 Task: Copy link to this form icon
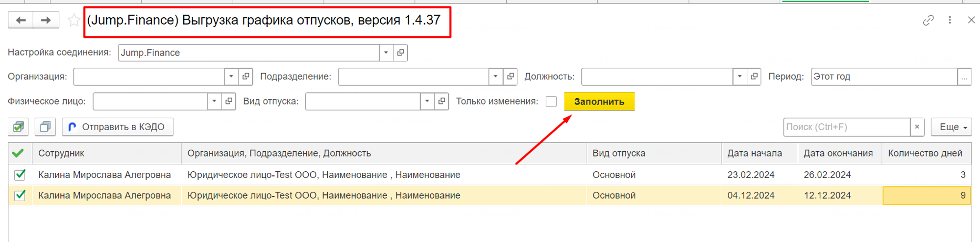click(928, 20)
